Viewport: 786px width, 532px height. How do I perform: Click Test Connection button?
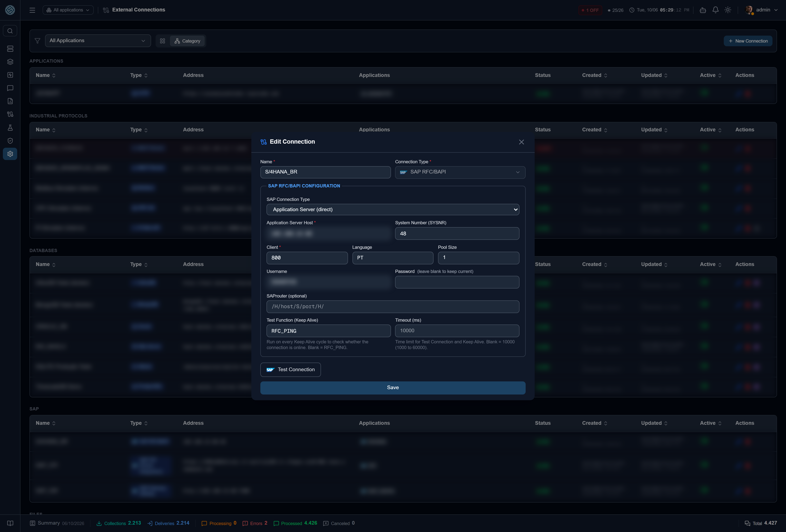pos(290,369)
